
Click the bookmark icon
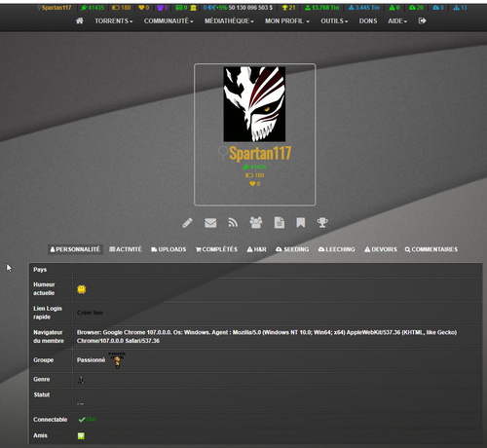click(x=301, y=223)
